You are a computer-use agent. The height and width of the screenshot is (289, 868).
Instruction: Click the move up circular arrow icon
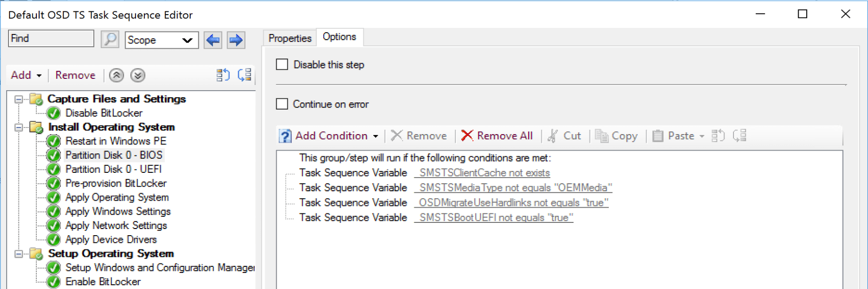click(x=117, y=76)
